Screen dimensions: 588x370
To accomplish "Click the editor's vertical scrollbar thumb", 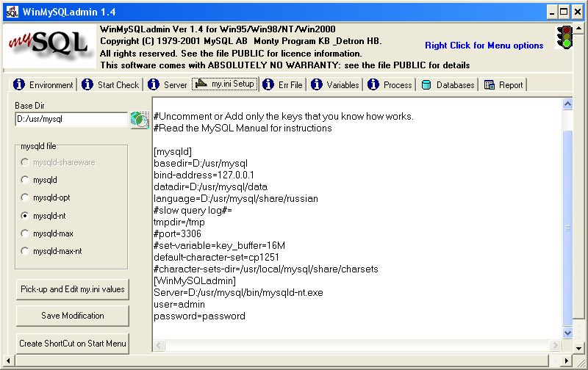I will pos(567,228).
